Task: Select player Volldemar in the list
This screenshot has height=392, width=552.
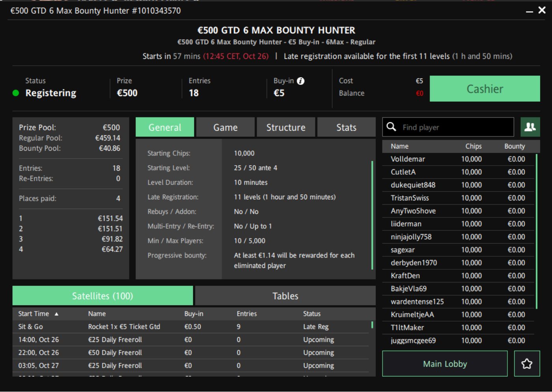Action: point(459,159)
